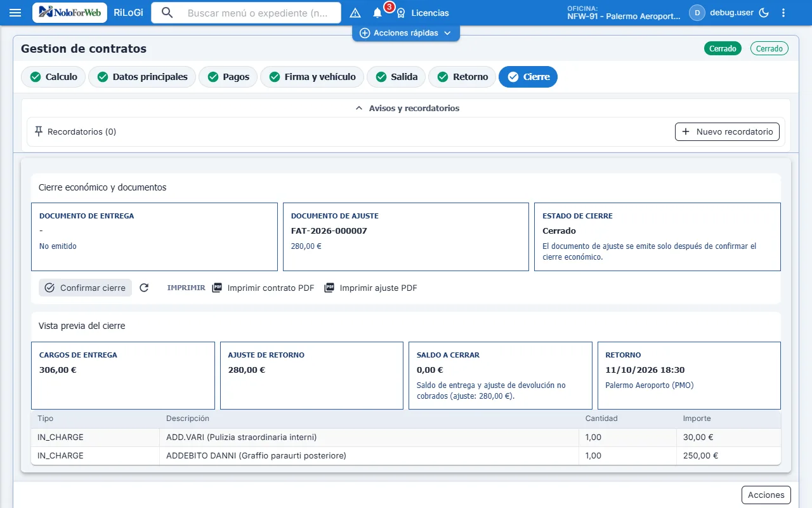Click the search magnifier icon
812x508 pixels.
point(167,13)
